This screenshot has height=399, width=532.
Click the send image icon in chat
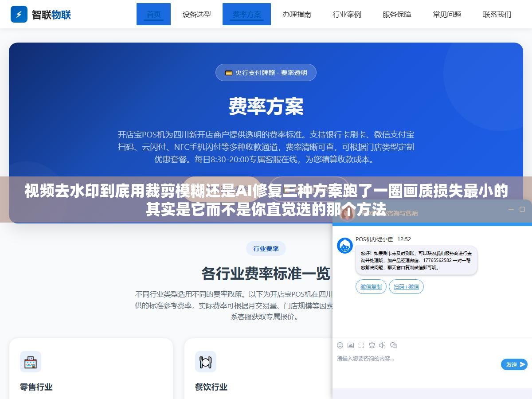tap(351, 345)
